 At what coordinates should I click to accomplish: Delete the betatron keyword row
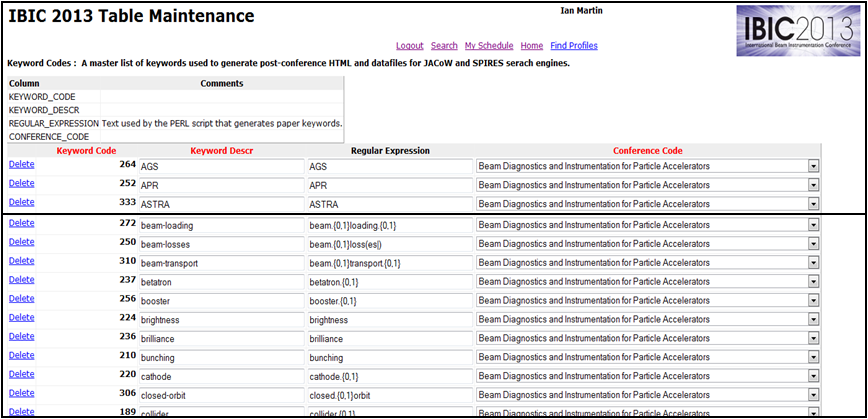coord(22,280)
